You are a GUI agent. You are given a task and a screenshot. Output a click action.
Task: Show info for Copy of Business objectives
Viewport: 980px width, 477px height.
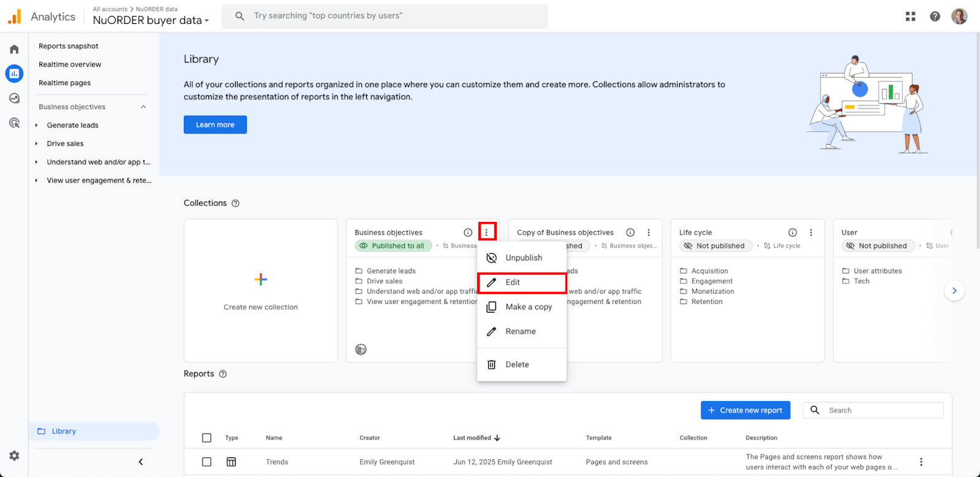630,232
